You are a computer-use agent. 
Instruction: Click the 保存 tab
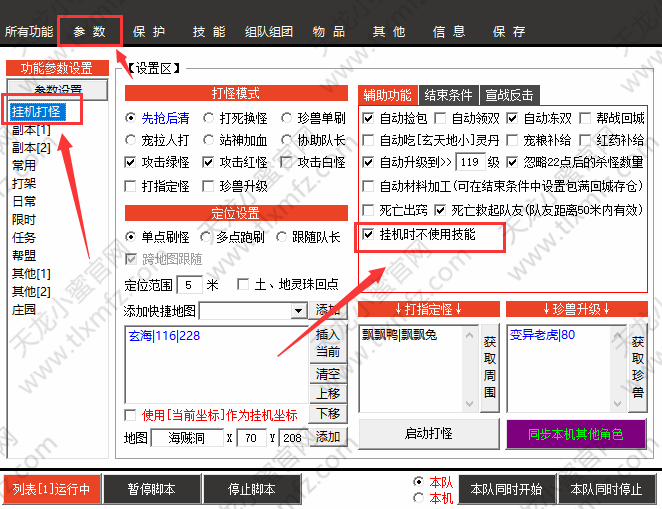tap(509, 31)
